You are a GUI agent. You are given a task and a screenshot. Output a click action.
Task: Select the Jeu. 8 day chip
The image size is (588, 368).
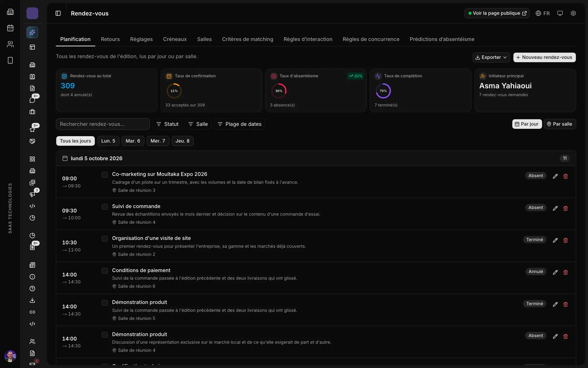pyautogui.click(x=183, y=141)
